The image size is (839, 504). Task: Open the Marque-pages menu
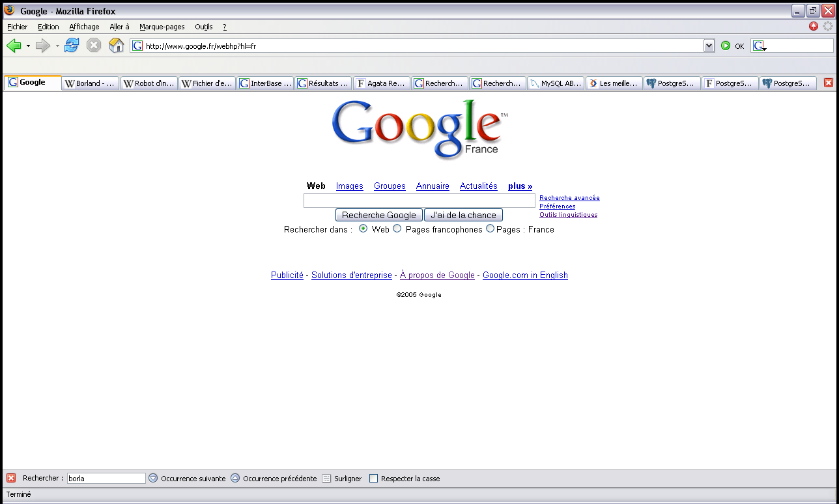[162, 27]
